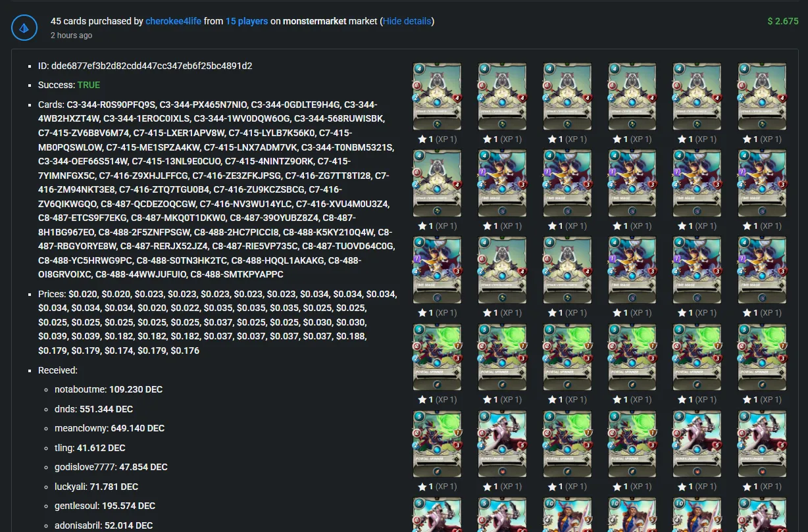
Task: Select card ID C8-488-SMTKPYAPPC
Action: [237, 274]
